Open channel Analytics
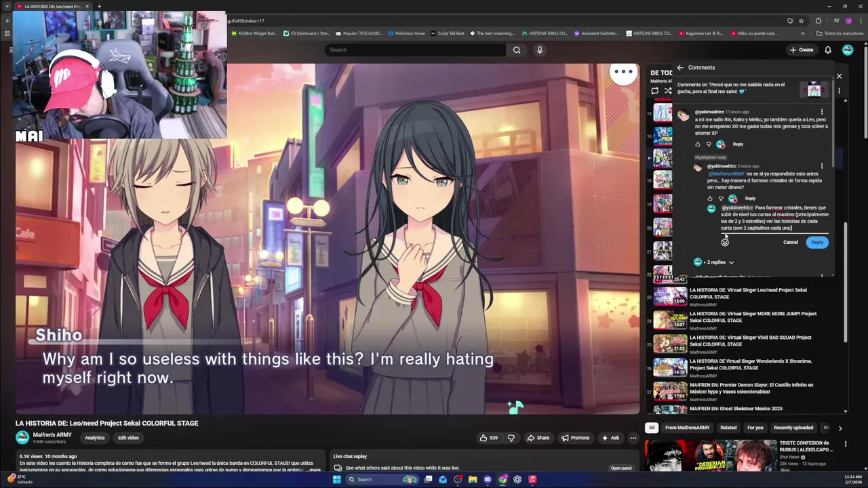 click(x=94, y=438)
